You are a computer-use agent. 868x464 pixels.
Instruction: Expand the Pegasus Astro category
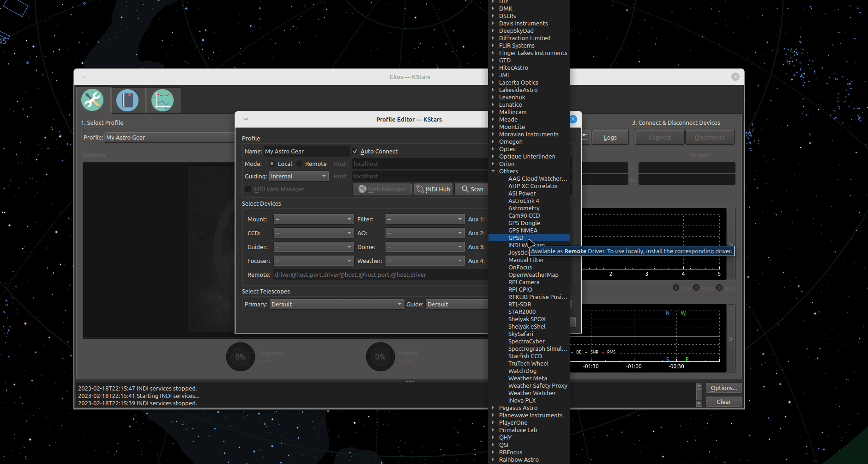pos(493,408)
